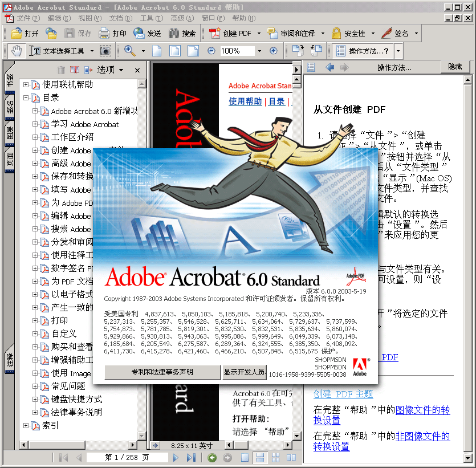
Task: Open the 工具 menu
Action: [x=152, y=18]
